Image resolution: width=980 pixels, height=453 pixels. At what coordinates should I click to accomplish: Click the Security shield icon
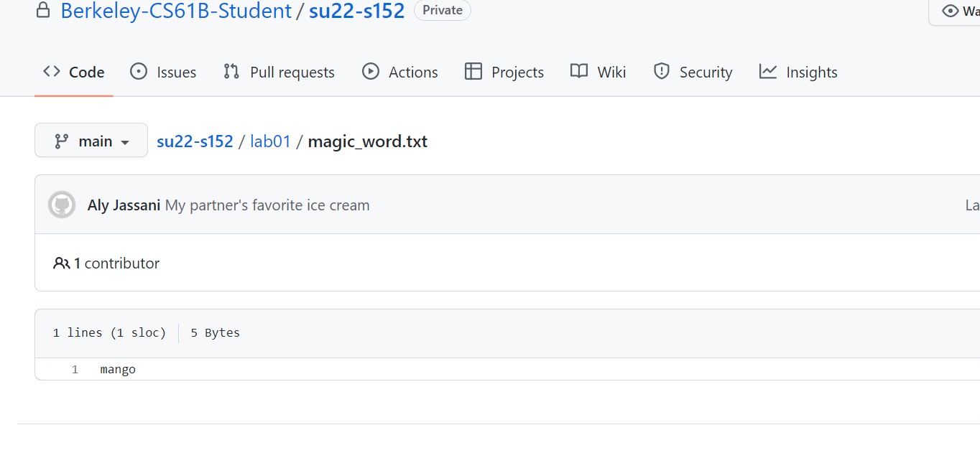pyautogui.click(x=662, y=72)
